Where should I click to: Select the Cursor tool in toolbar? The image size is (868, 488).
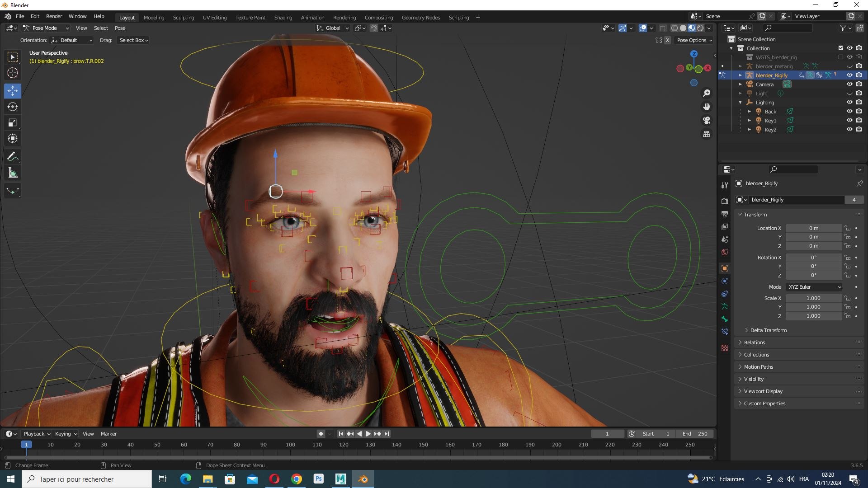point(13,73)
